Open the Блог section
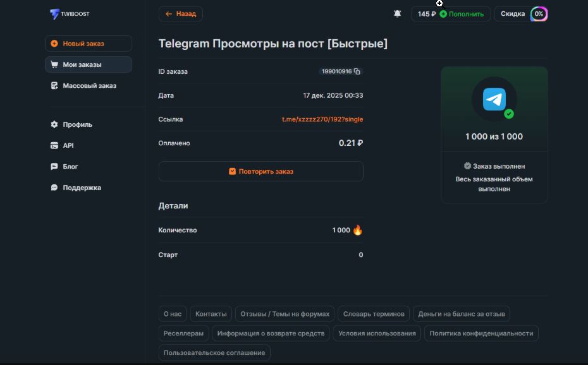 [70, 167]
